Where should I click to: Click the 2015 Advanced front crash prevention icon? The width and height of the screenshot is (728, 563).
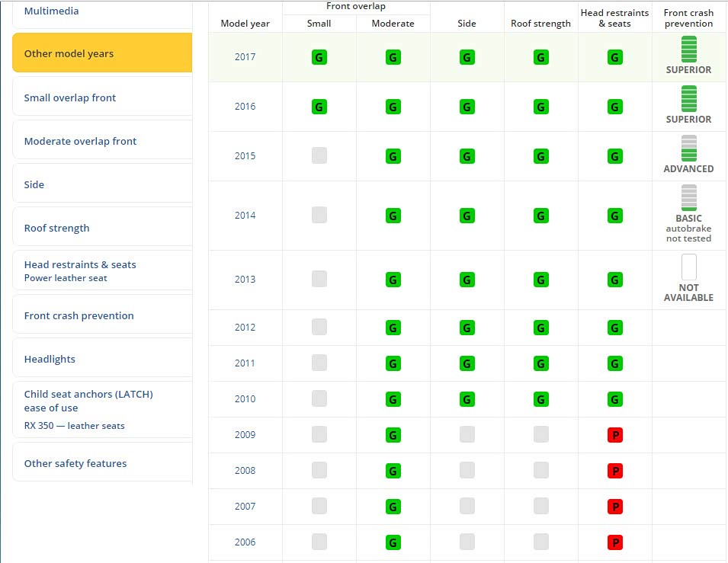(x=688, y=149)
